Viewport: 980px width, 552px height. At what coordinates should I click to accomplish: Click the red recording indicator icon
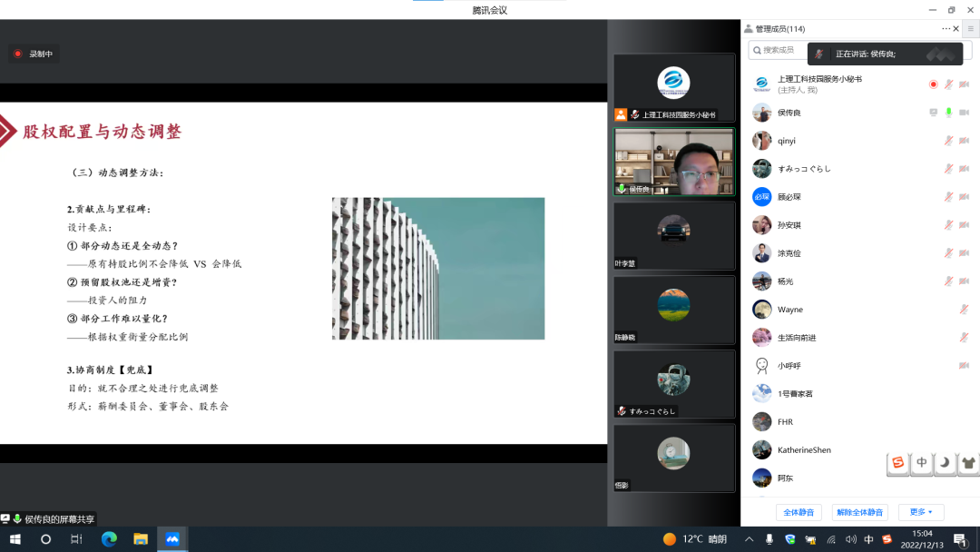click(18, 54)
